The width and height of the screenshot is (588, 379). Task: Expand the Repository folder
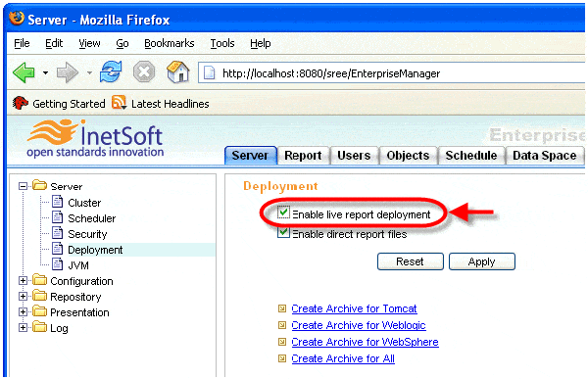point(23,296)
